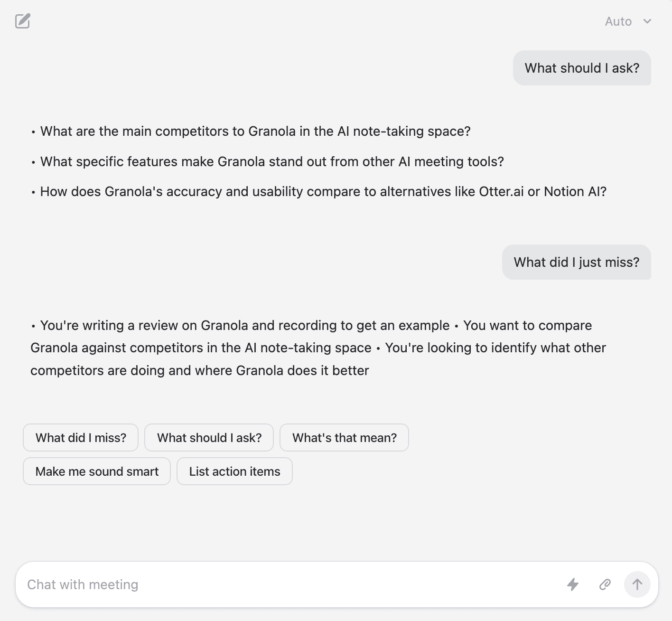Click the attachment icon in the chat bar

604,584
